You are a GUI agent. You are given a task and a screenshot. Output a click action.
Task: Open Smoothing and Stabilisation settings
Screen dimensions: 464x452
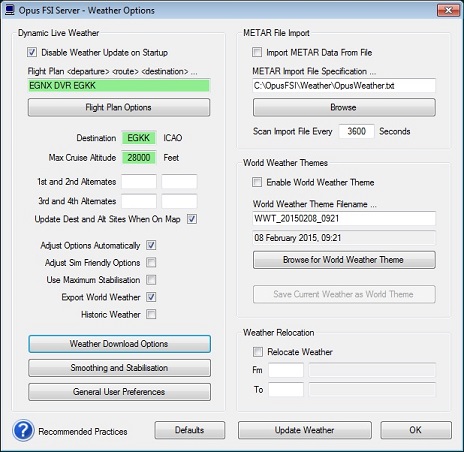coord(119,368)
